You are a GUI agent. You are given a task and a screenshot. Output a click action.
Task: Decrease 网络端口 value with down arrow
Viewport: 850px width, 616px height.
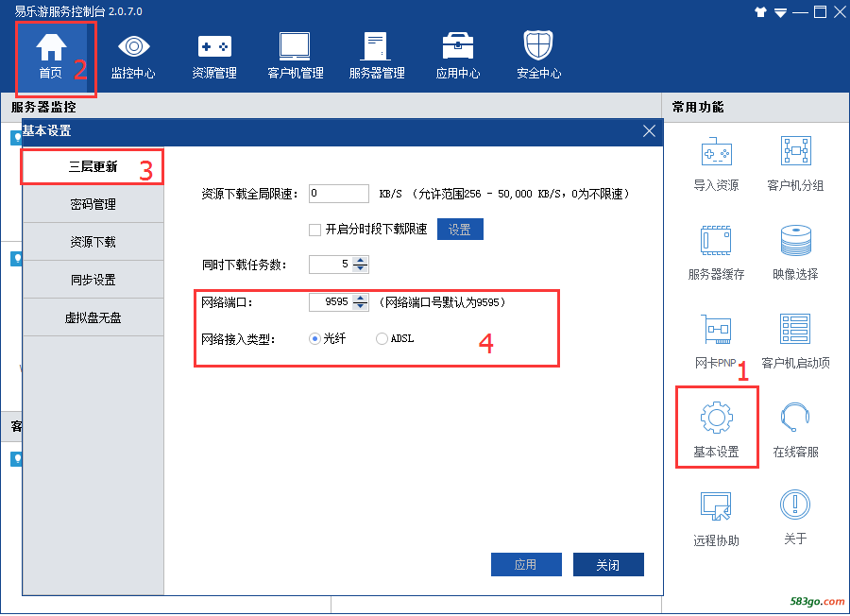[x=361, y=306]
